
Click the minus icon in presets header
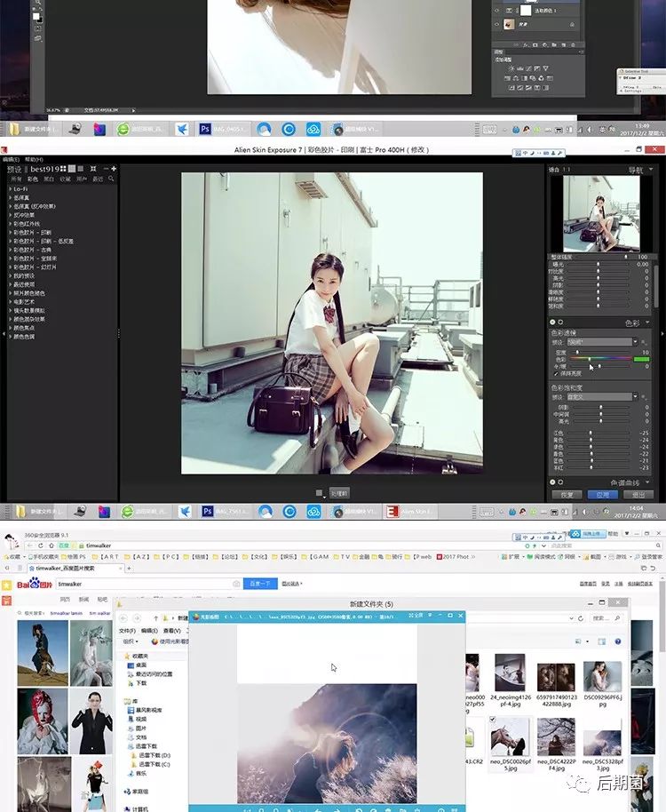tap(106, 169)
